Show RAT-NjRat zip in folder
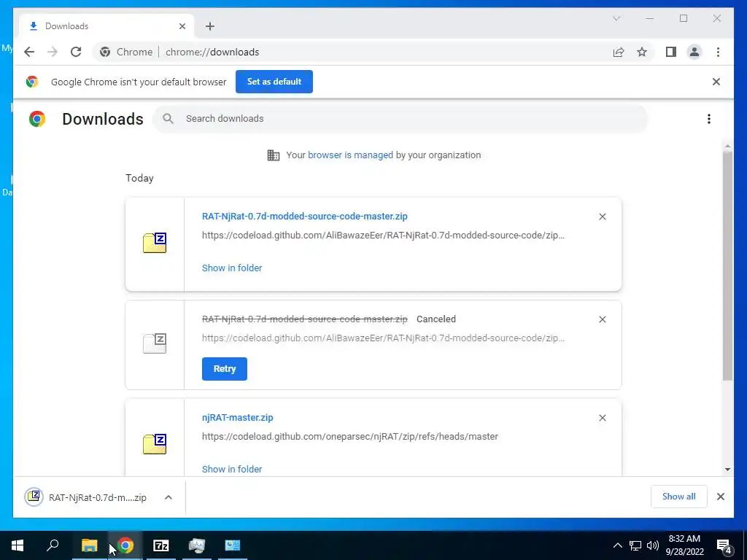 click(232, 268)
